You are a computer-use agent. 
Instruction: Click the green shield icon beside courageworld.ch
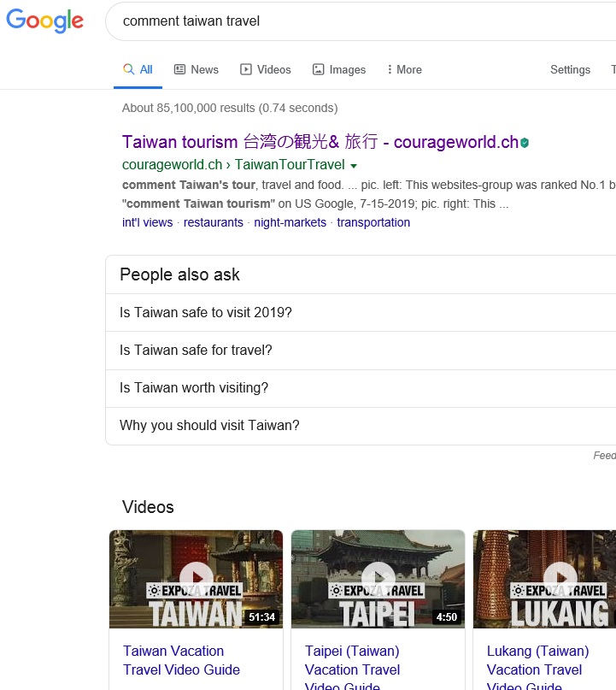525,143
